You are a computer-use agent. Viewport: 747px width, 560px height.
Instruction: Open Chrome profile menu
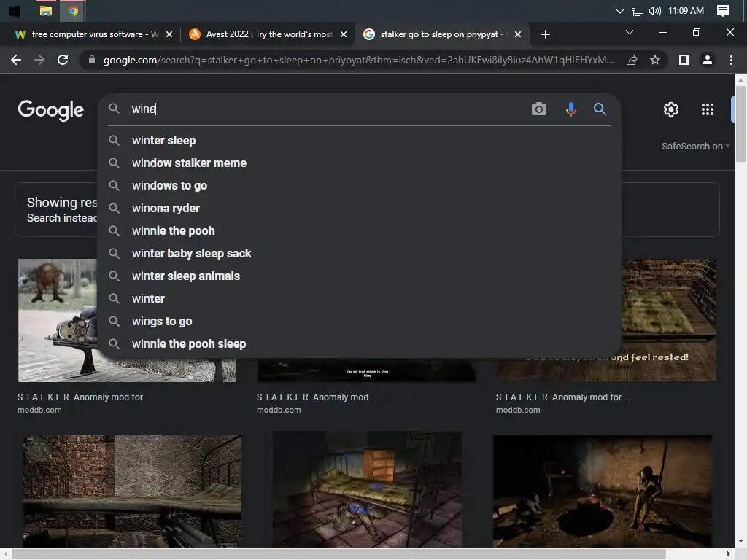pos(708,60)
